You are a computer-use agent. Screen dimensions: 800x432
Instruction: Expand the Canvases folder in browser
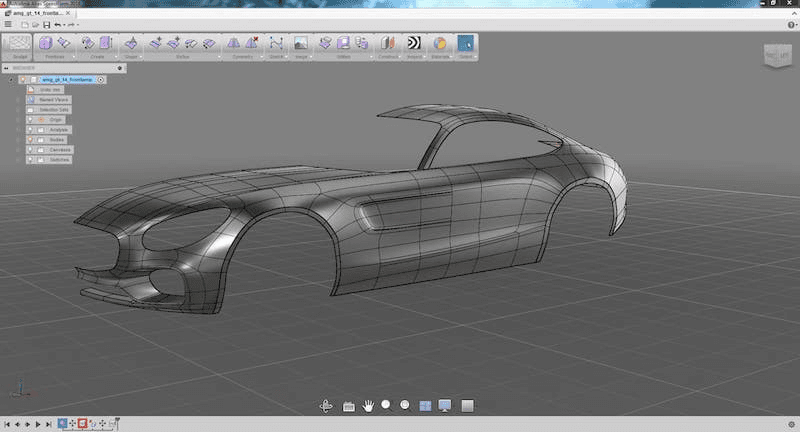[x=20, y=150]
